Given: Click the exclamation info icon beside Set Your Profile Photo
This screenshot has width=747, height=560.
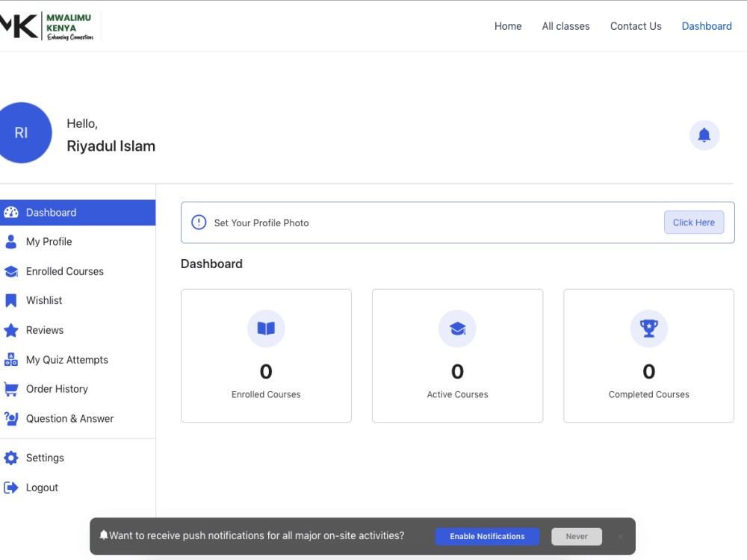Looking at the screenshot, I should point(199,223).
